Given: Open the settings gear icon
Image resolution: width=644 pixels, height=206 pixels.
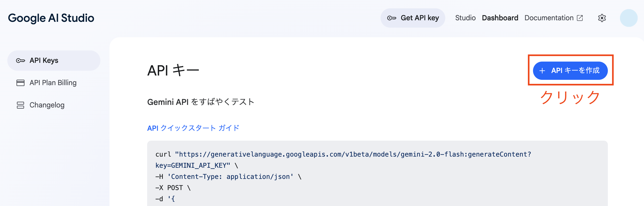Looking at the screenshot, I should tap(602, 18).
